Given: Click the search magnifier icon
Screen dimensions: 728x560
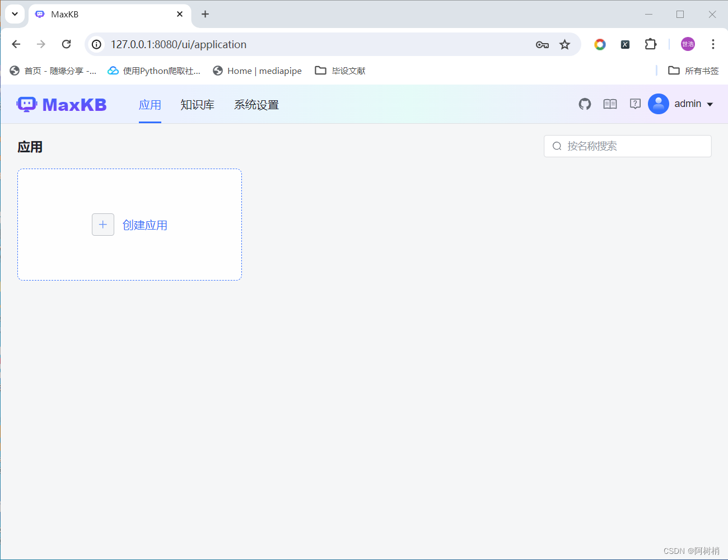Looking at the screenshot, I should [557, 146].
